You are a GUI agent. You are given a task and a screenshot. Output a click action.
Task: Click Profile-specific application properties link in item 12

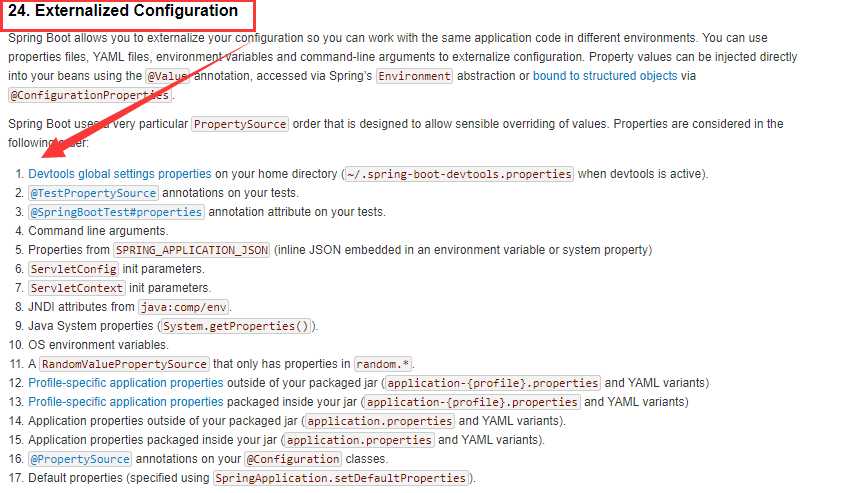126,383
